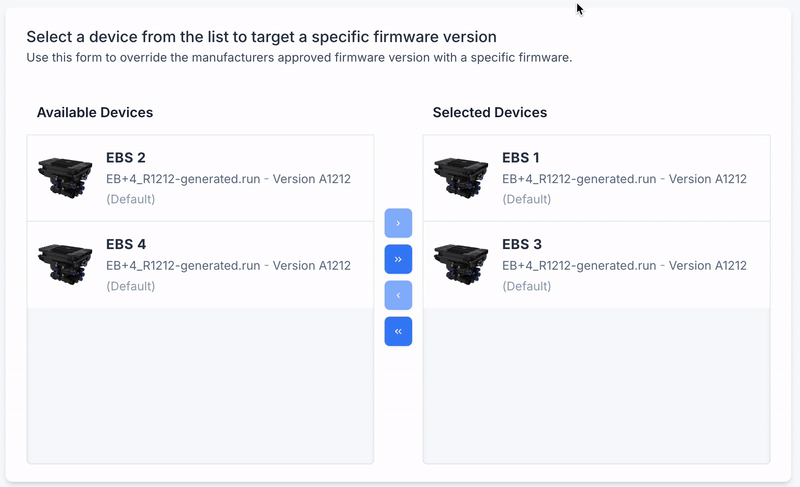Move all devices back to Available list

click(398, 331)
